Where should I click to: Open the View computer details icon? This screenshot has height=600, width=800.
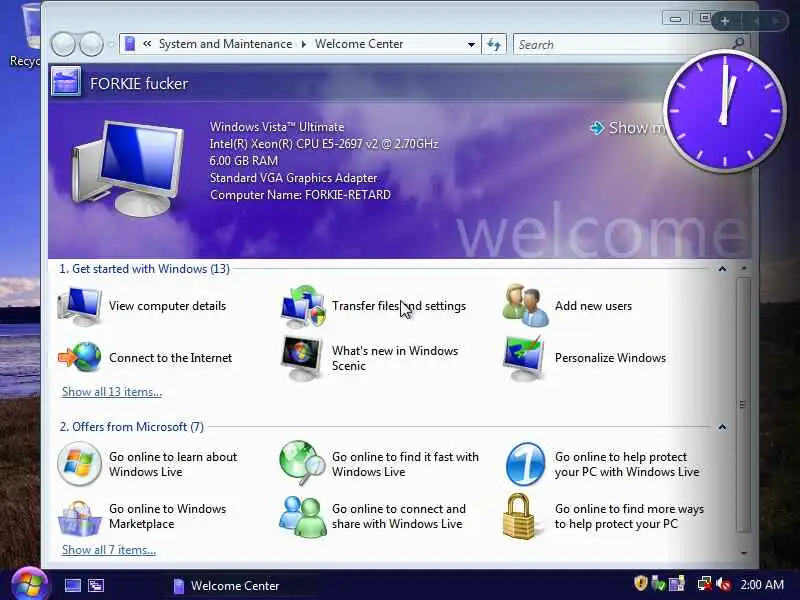coord(80,306)
